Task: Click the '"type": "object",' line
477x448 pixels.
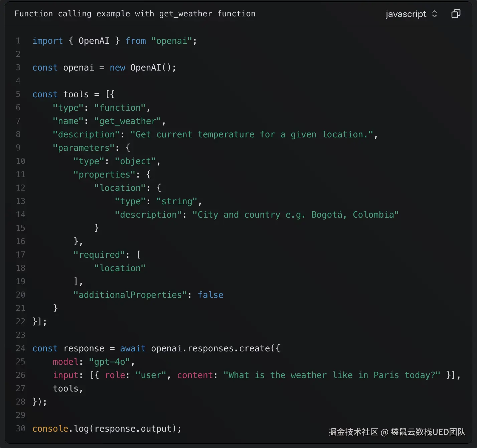Action: pyautogui.click(x=117, y=161)
